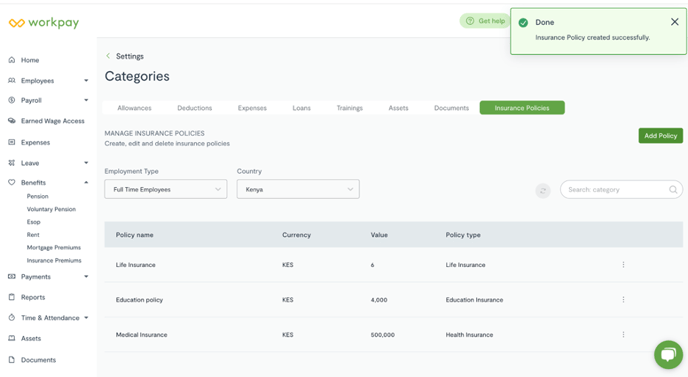The width and height of the screenshot is (688, 377).
Task: Select the Documents tab in Categories
Action: (451, 108)
